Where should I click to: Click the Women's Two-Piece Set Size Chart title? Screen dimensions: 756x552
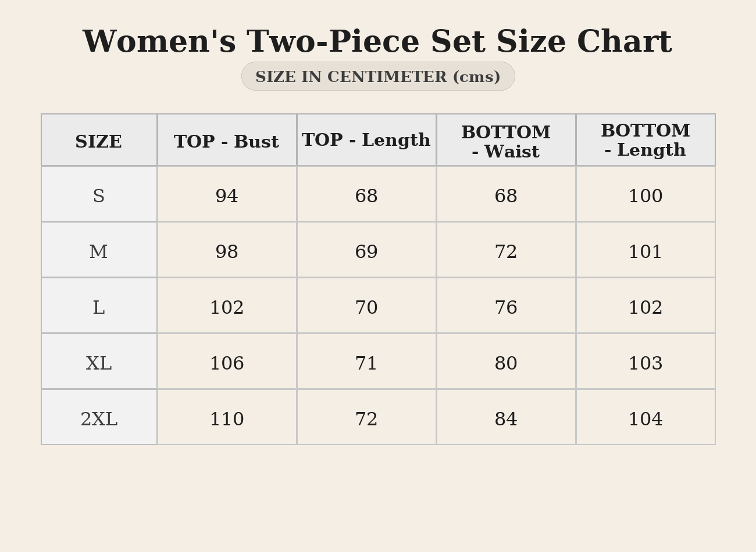(x=377, y=42)
